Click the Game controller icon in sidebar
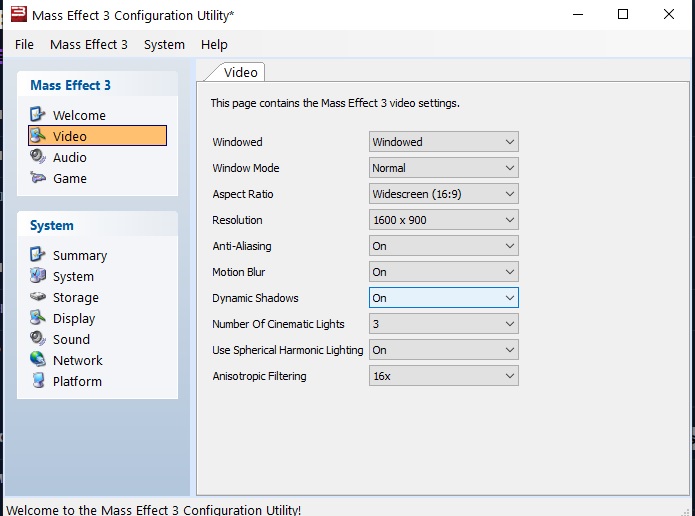The image size is (695, 516). [x=38, y=178]
